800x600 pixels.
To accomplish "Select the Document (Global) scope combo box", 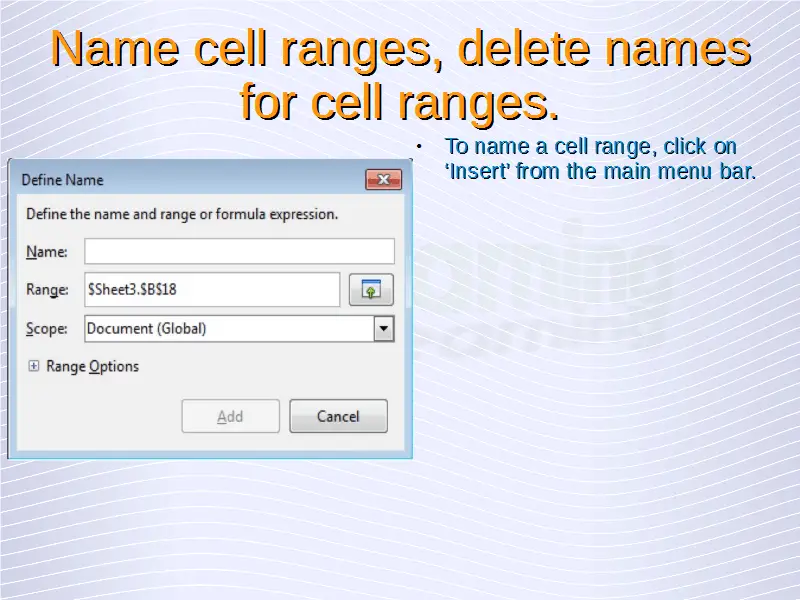I will pyautogui.click(x=228, y=329).
